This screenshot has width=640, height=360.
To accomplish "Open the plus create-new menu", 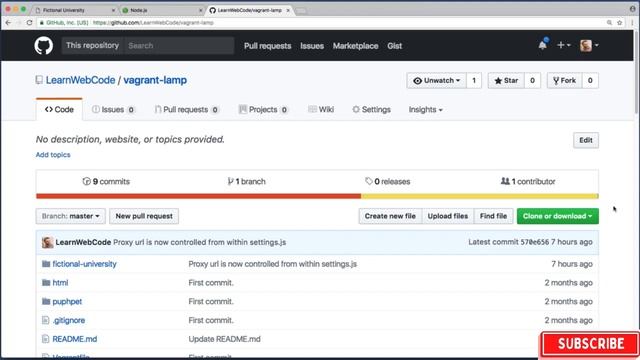I will [x=564, y=45].
